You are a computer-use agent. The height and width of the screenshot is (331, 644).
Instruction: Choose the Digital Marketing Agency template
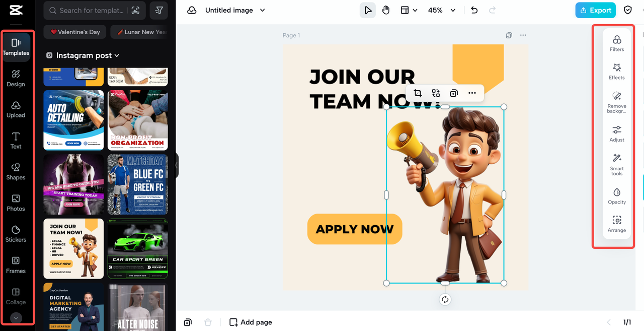[x=73, y=307]
